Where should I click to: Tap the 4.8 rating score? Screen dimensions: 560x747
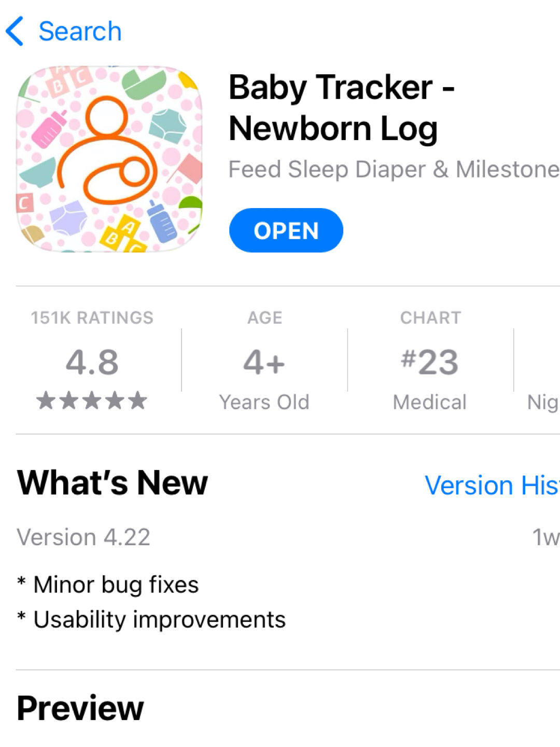point(92,362)
